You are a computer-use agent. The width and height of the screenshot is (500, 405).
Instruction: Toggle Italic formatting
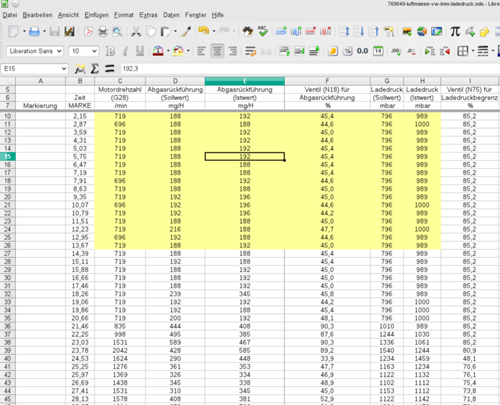pyautogui.click(x=125, y=51)
